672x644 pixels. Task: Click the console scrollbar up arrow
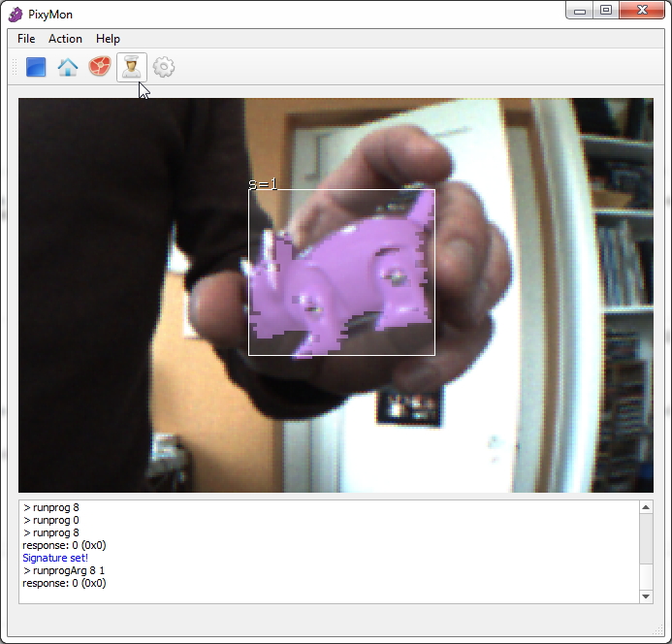pos(646,507)
